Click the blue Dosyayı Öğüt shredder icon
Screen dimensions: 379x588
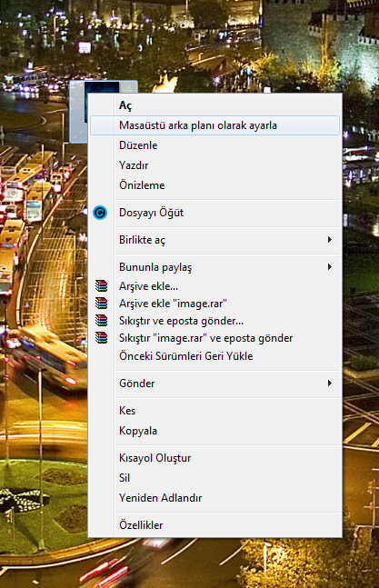100,213
